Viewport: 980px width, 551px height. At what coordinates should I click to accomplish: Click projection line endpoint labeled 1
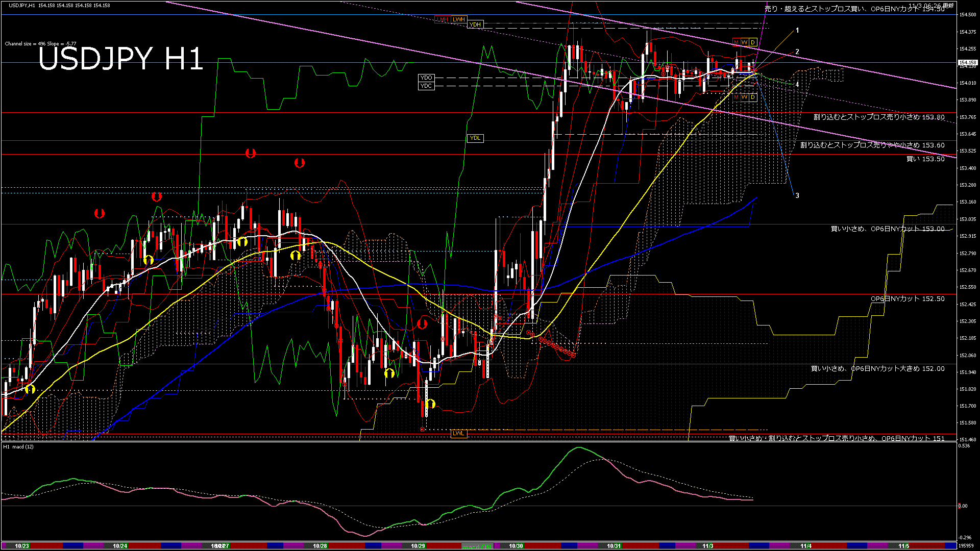797,31
